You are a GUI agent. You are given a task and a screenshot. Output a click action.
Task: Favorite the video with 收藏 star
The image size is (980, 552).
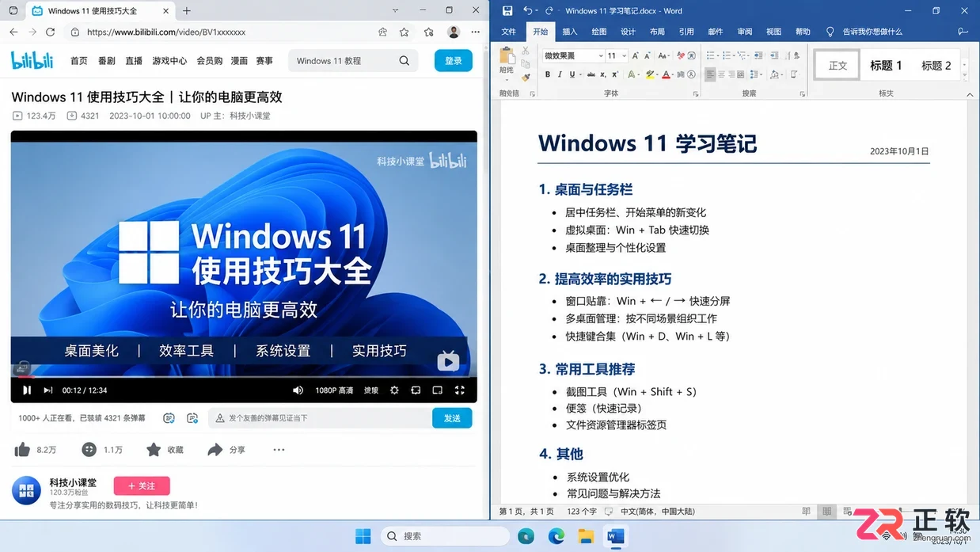point(154,450)
